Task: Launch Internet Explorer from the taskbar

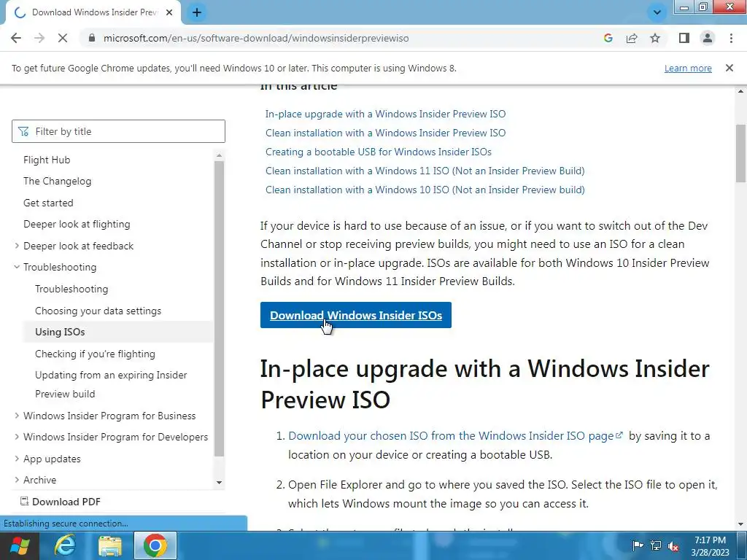Action: [65, 545]
